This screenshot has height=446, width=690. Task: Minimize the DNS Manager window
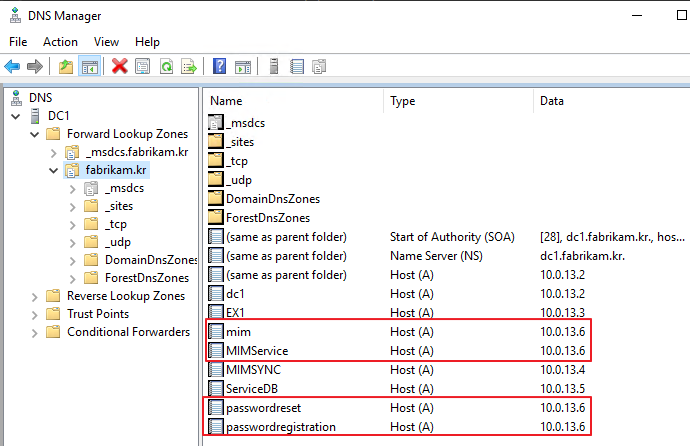pos(637,15)
